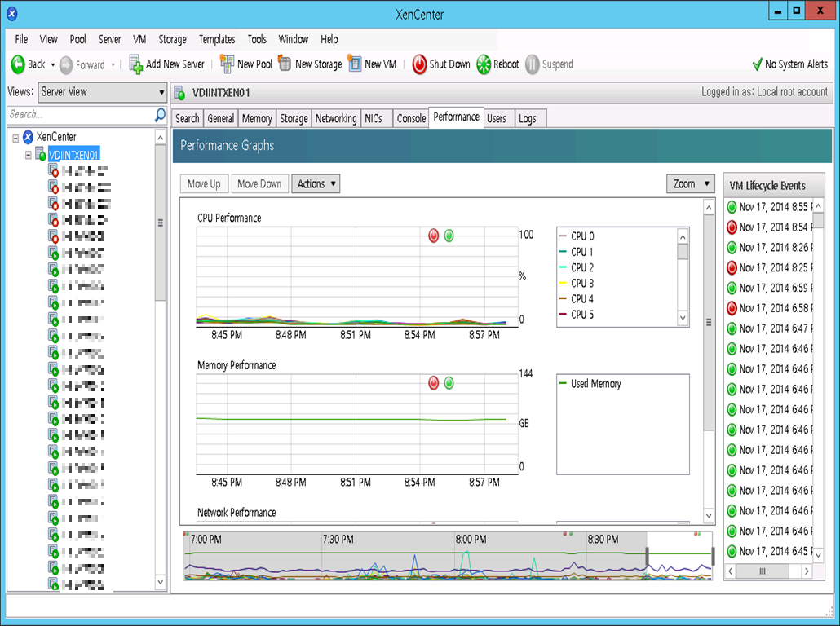Switch to the Console tab
840x626 pixels.
(x=411, y=118)
